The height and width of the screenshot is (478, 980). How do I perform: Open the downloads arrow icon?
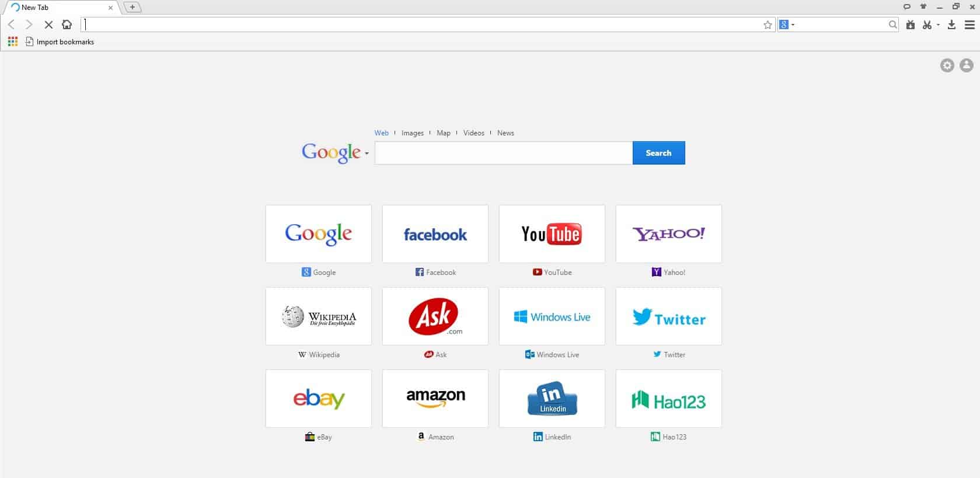[x=951, y=25]
